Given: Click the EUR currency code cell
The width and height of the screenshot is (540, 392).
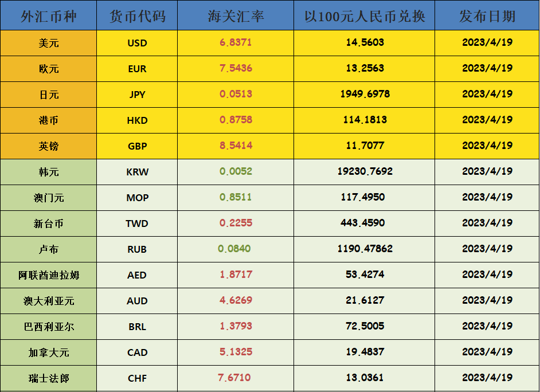Looking at the screenshot, I should pyautogui.click(x=137, y=69).
